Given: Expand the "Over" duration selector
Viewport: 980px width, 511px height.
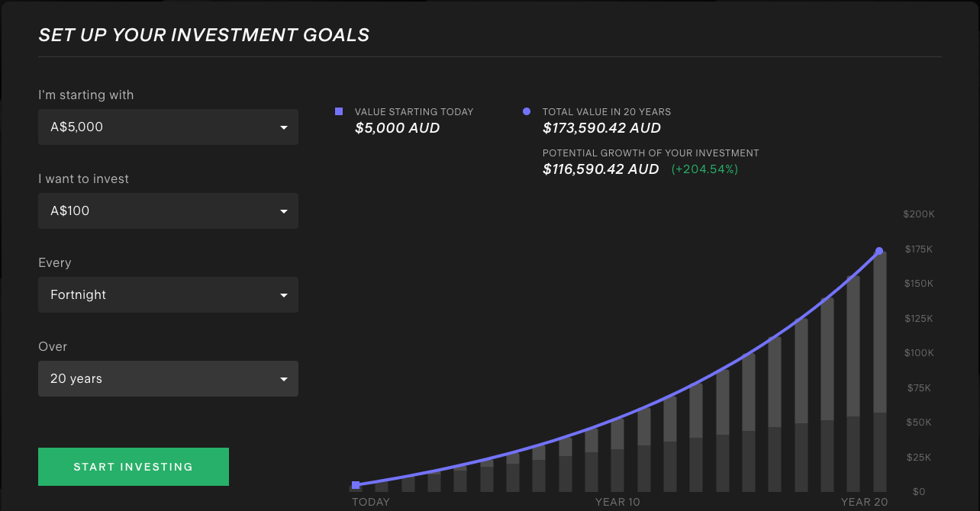Looking at the screenshot, I should point(168,378).
